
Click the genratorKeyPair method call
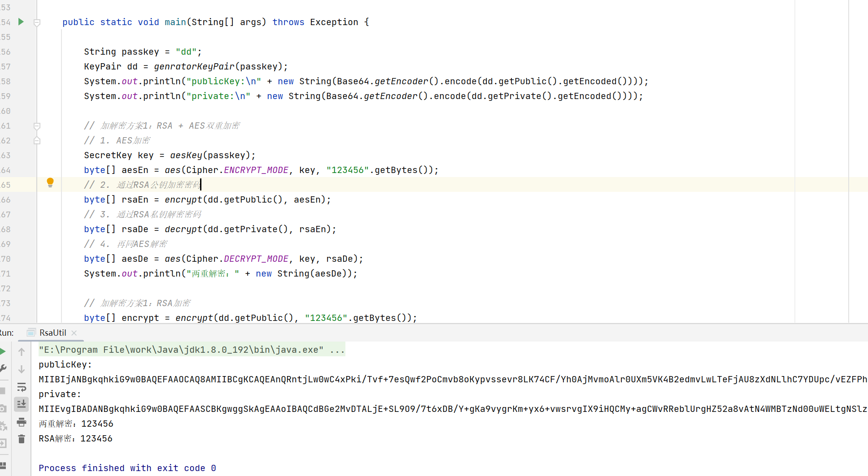(194, 66)
